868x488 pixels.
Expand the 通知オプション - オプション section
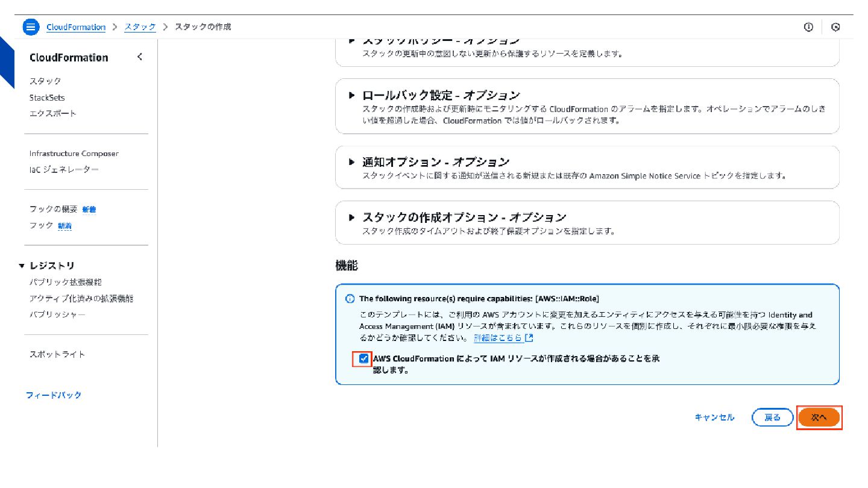(352, 162)
